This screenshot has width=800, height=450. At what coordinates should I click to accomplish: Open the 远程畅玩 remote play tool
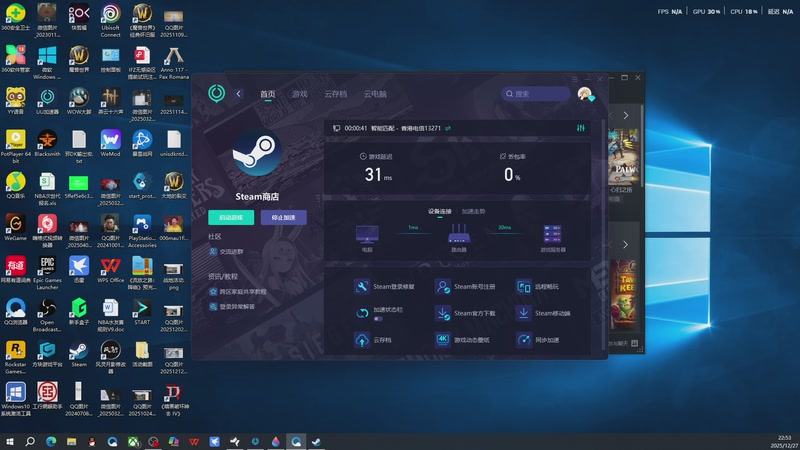pyautogui.click(x=538, y=287)
